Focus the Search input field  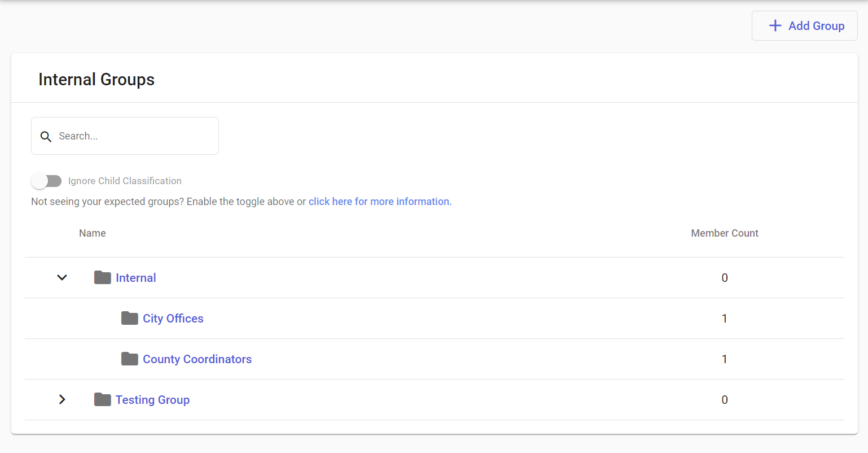tap(125, 136)
